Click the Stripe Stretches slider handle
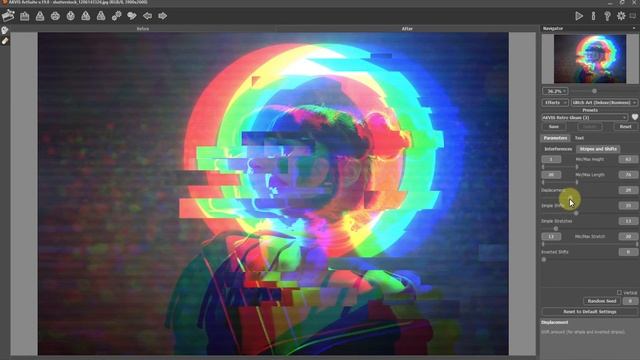 [556, 229]
